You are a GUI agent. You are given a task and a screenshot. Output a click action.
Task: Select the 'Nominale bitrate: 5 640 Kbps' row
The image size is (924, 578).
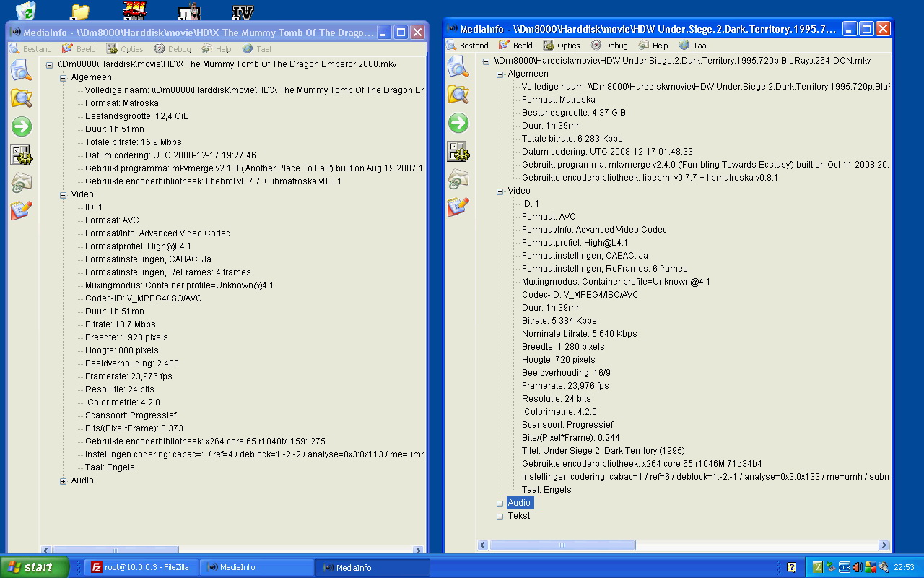click(580, 334)
